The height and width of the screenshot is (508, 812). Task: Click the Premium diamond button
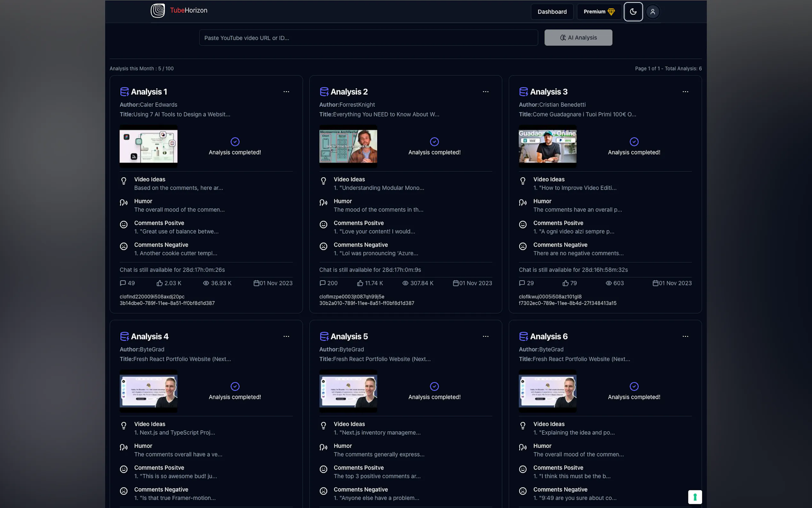click(599, 12)
